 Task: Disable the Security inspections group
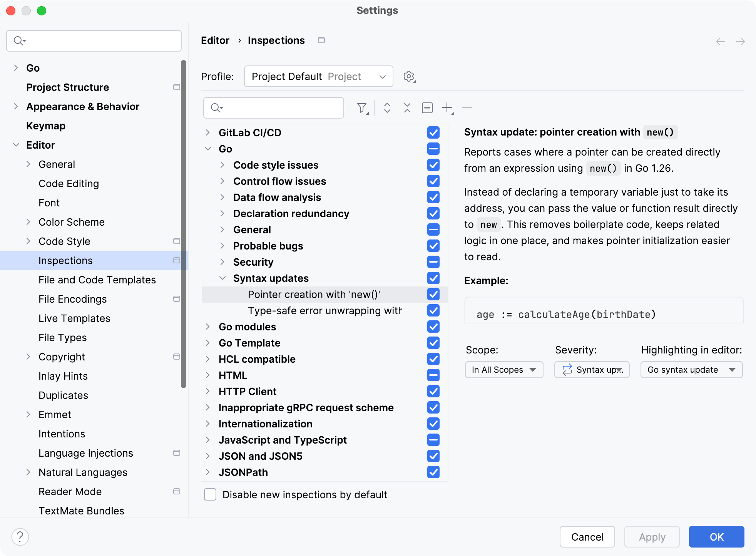coord(433,262)
